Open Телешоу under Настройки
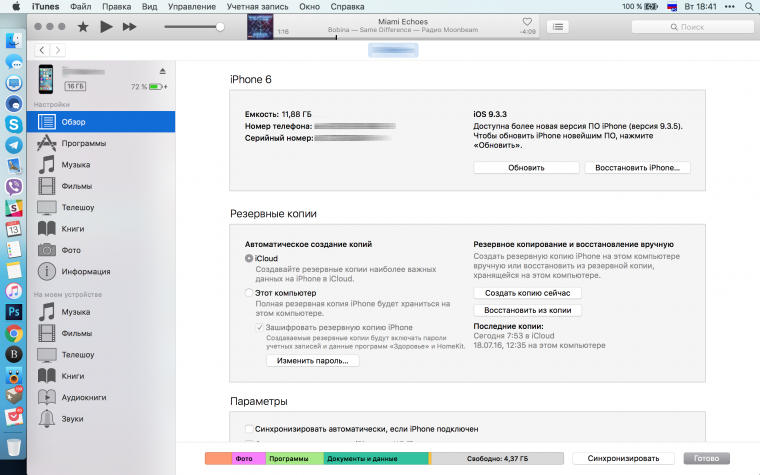The image size is (760, 475). tap(101, 207)
